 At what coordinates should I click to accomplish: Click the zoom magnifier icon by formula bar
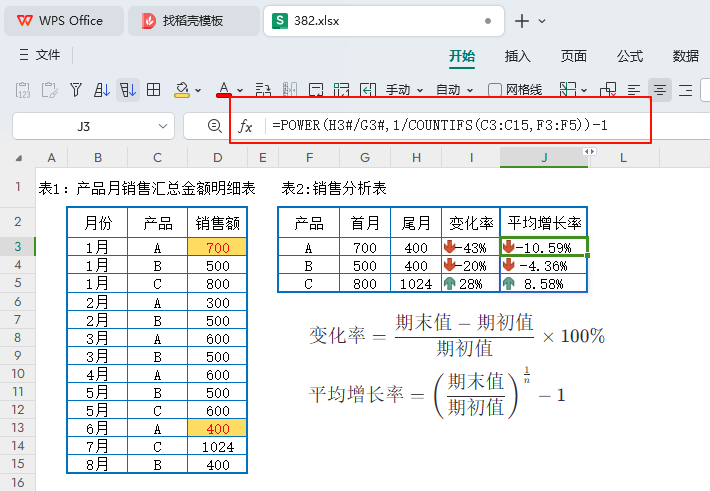coord(215,125)
